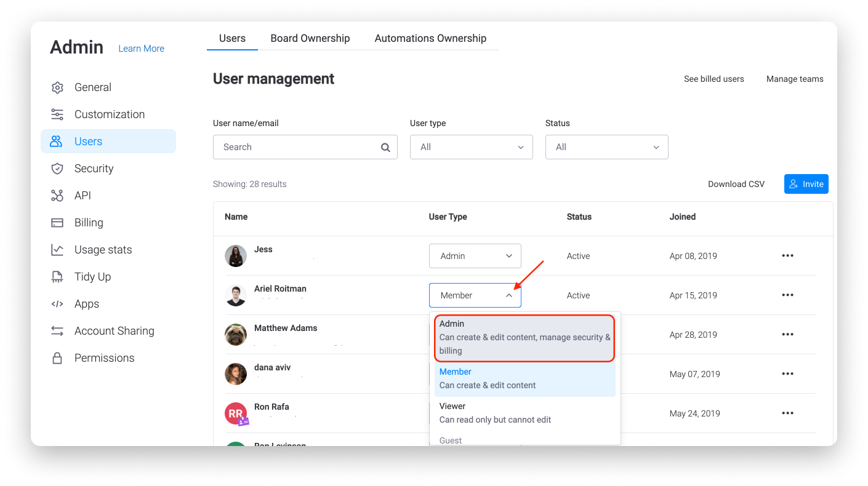Select Viewer option in user type list
Screen dimensions: 868x486
click(x=525, y=413)
